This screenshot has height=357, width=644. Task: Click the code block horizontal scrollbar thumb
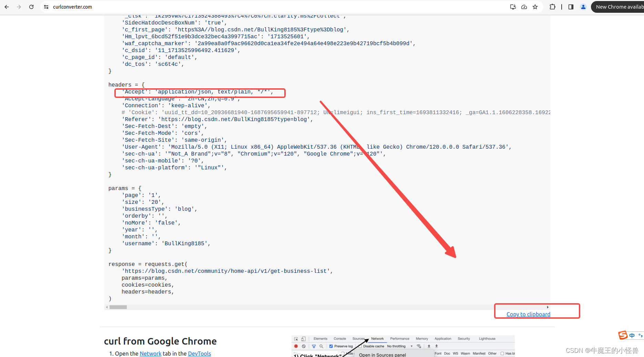(x=118, y=307)
